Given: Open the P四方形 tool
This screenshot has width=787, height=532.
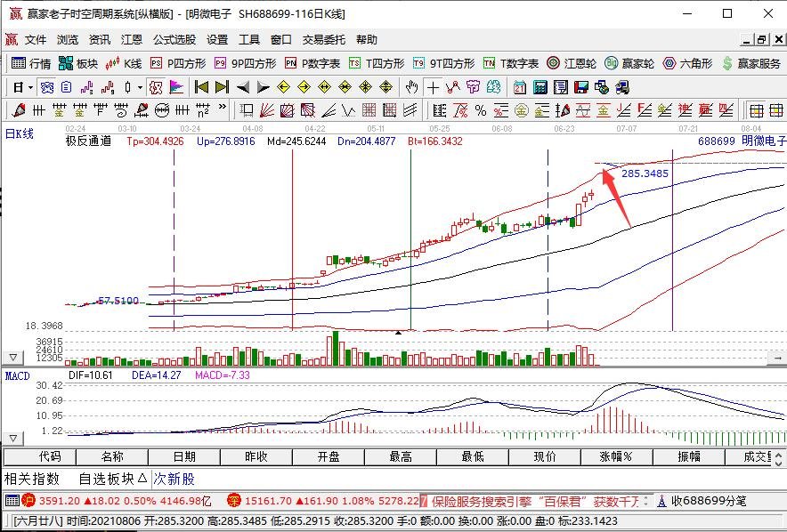Looking at the screenshot, I should pos(178,63).
